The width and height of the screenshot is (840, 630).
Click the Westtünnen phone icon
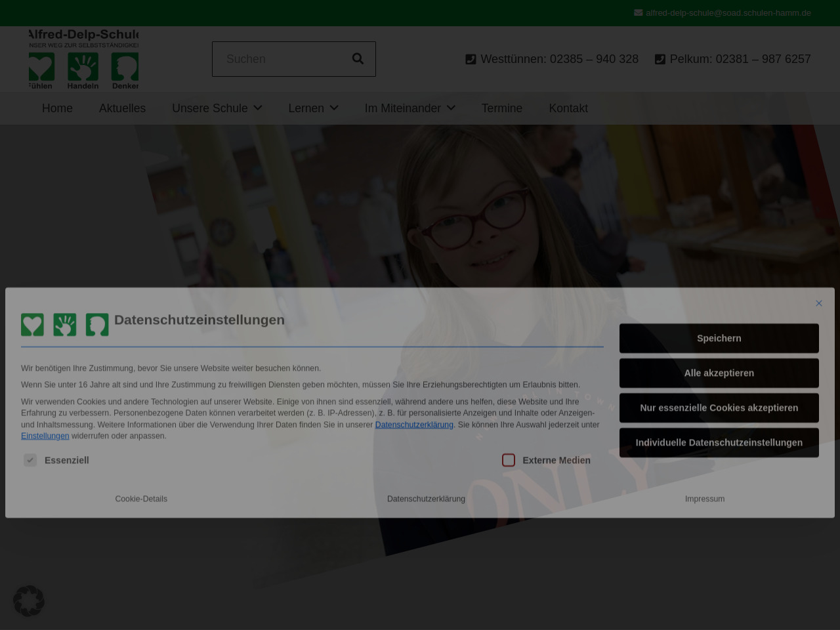[x=471, y=59]
